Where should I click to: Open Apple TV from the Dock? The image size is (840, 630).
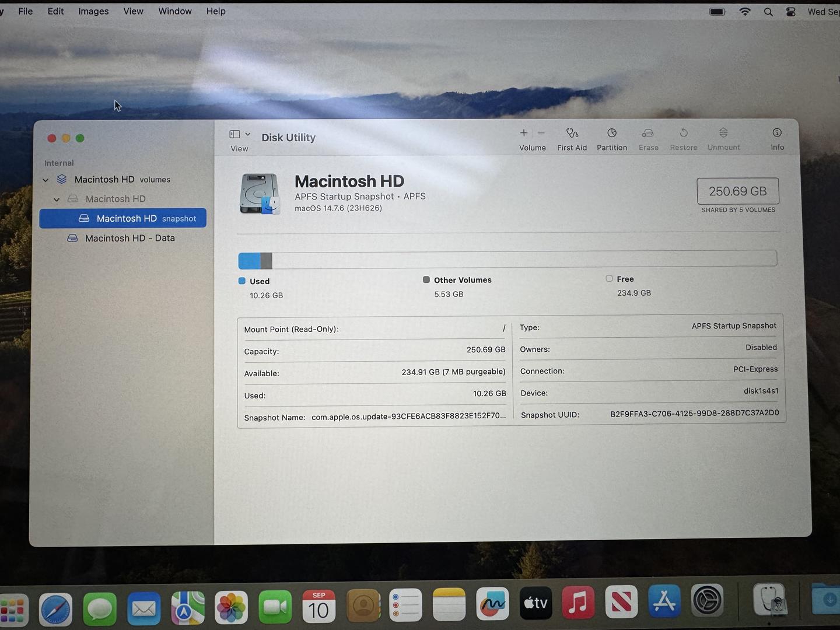(x=535, y=603)
